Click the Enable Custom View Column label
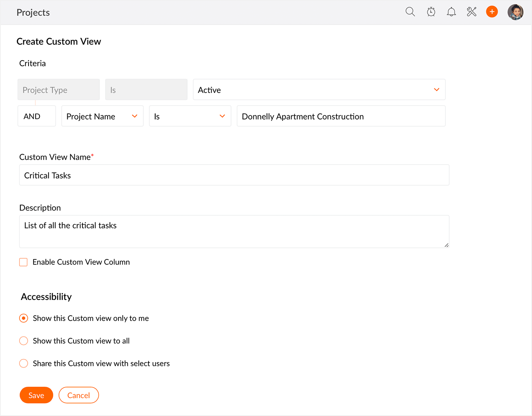Screen dimensions: 532x416 (81, 262)
